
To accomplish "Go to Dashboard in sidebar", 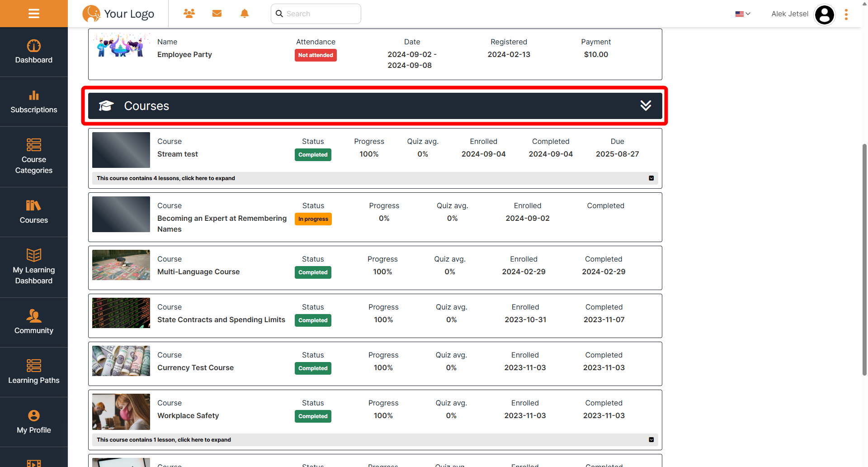I will [x=34, y=52].
